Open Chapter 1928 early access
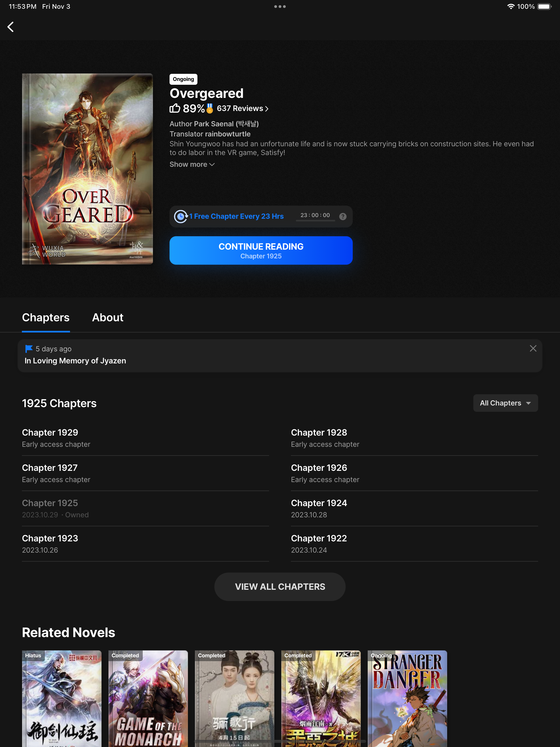Screen dimensions: 560x747 point(415,438)
